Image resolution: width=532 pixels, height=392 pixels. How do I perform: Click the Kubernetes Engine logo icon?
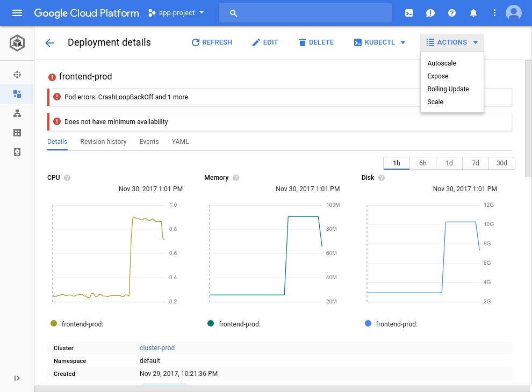(x=17, y=43)
